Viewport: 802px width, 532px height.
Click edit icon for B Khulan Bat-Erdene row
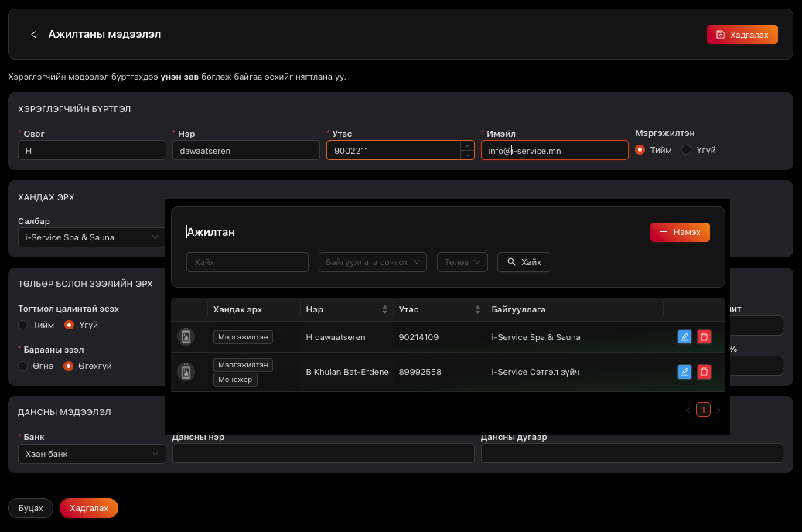[684, 372]
